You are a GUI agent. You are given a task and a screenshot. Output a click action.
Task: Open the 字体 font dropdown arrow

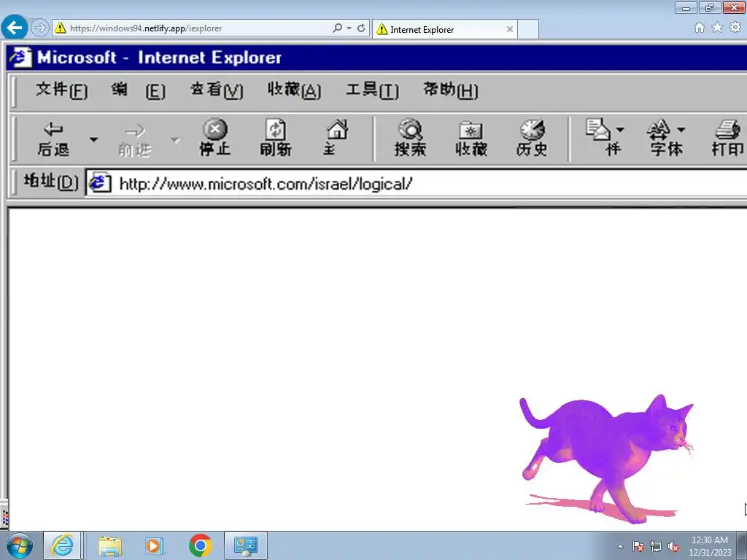click(681, 130)
